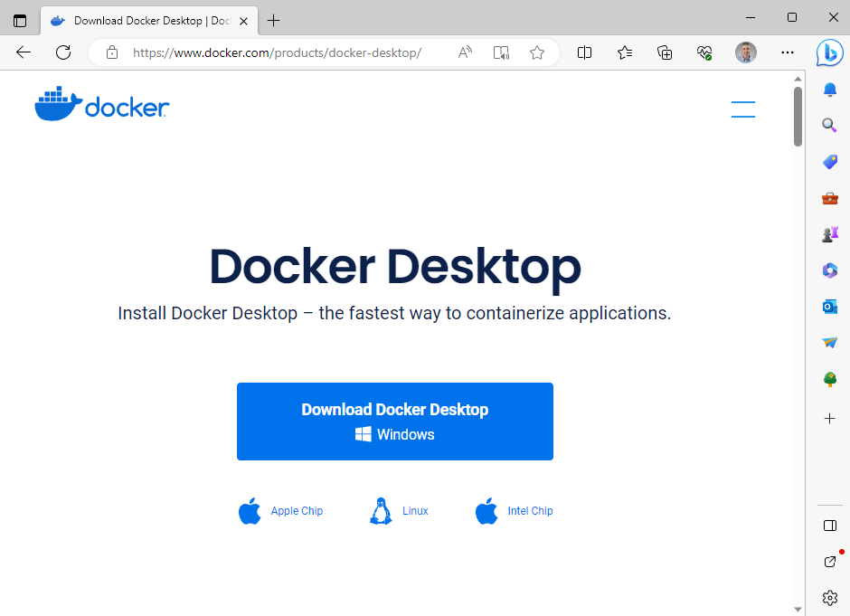Viewport: 850px width, 616px height.
Task: Click the scrollbar down arrow
Action: (x=798, y=610)
